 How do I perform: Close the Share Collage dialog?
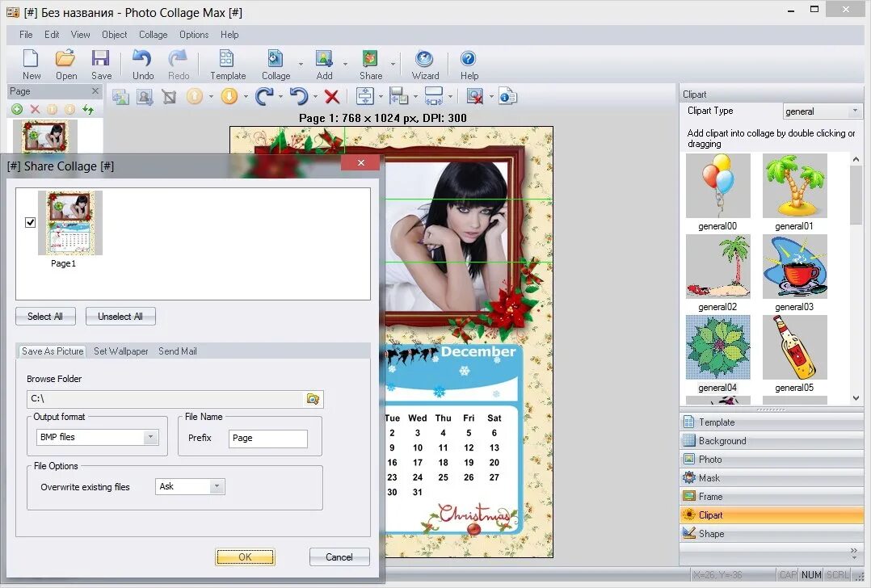tap(361, 162)
